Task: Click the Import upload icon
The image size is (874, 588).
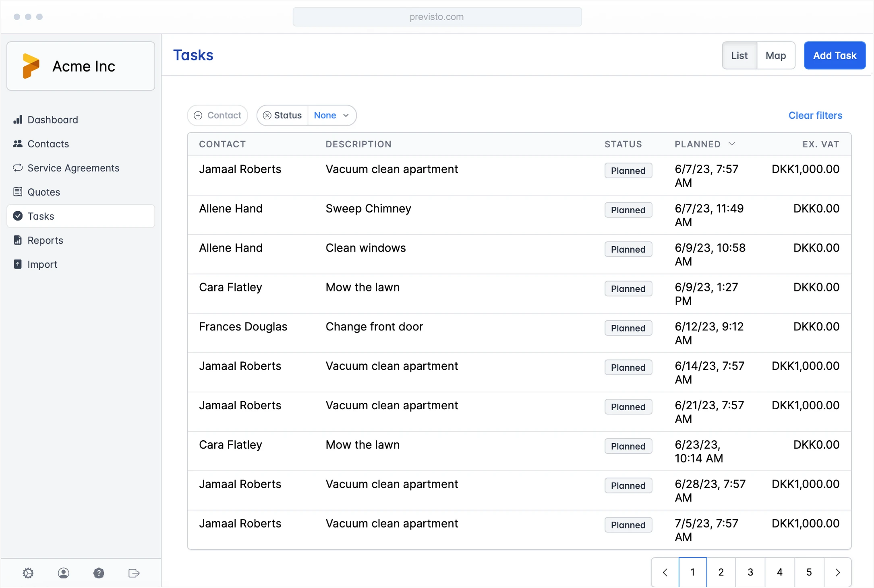Action: click(x=18, y=264)
